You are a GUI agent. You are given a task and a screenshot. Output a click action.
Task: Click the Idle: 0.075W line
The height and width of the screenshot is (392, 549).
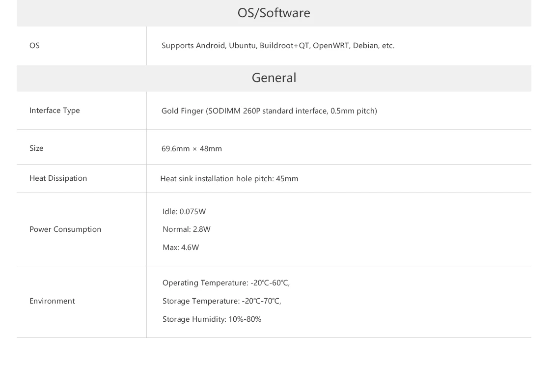click(x=184, y=212)
